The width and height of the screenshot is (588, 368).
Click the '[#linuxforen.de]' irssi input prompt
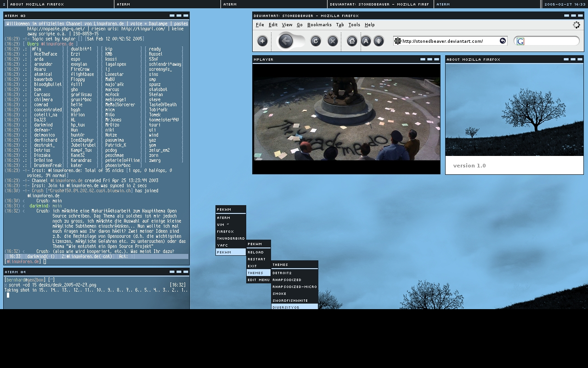(23, 261)
